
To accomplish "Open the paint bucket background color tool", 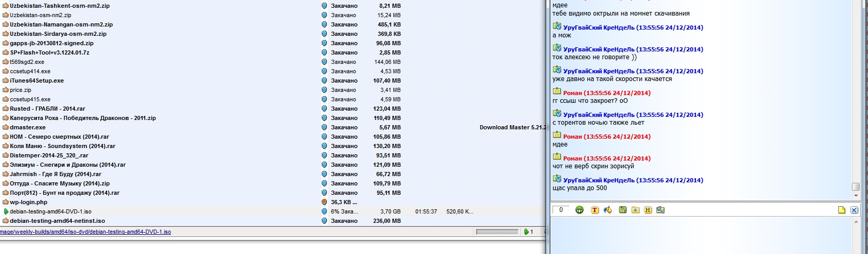I will (x=608, y=210).
